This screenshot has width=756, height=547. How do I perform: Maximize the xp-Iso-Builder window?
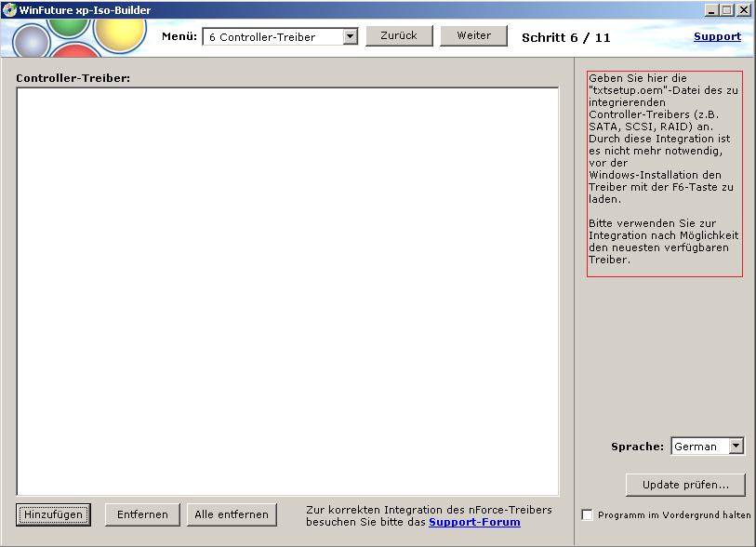726,10
